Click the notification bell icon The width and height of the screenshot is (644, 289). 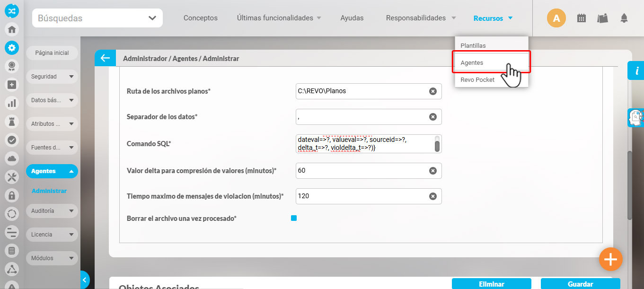coord(624,18)
